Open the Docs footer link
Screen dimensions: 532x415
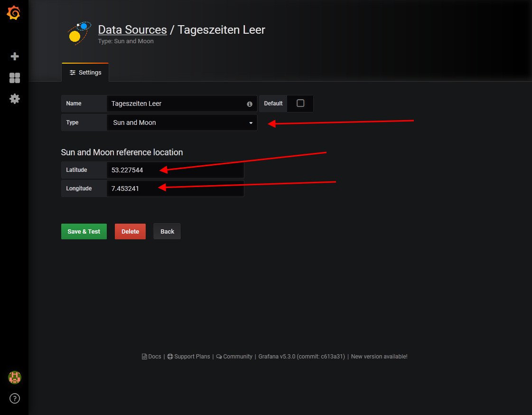[152, 357]
